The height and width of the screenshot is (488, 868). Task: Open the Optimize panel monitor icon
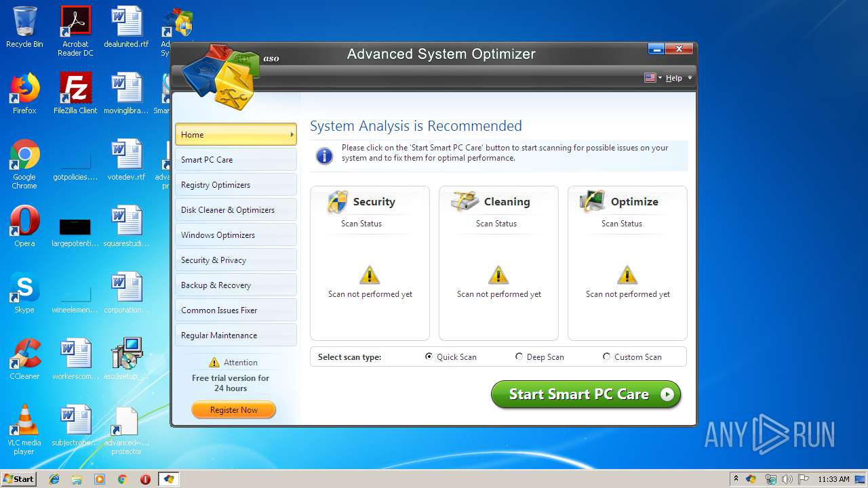(x=593, y=201)
